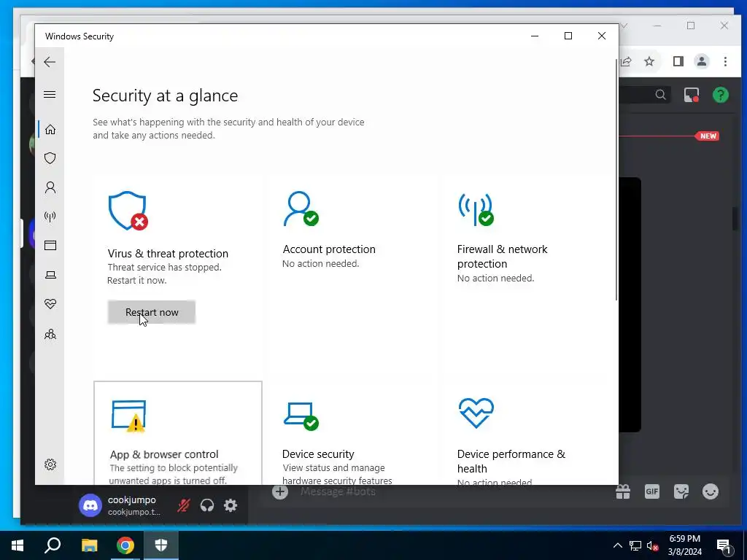Click the Windows Security taskbar shield
This screenshot has width=747, height=560.
pyautogui.click(x=161, y=545)
